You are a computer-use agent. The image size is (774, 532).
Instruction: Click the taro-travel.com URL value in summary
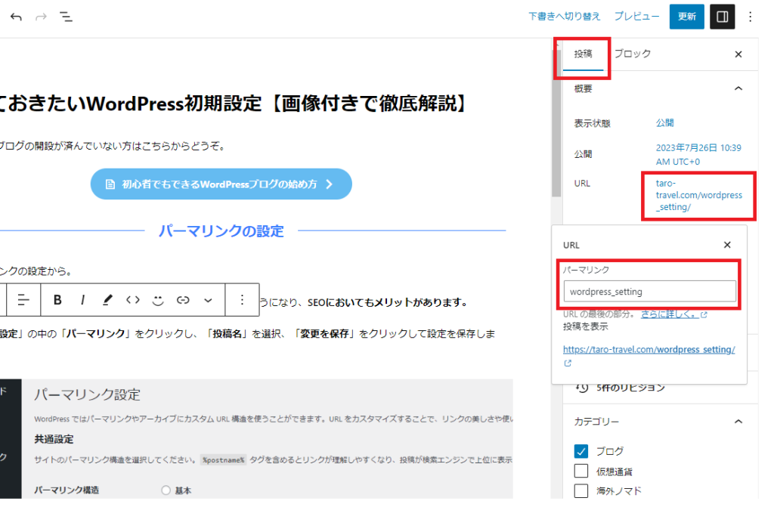point(698,195)
